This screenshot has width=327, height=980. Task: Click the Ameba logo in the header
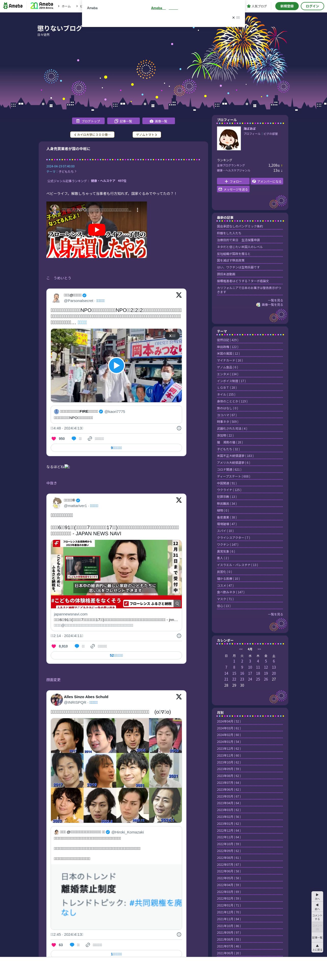pos(13,6)
